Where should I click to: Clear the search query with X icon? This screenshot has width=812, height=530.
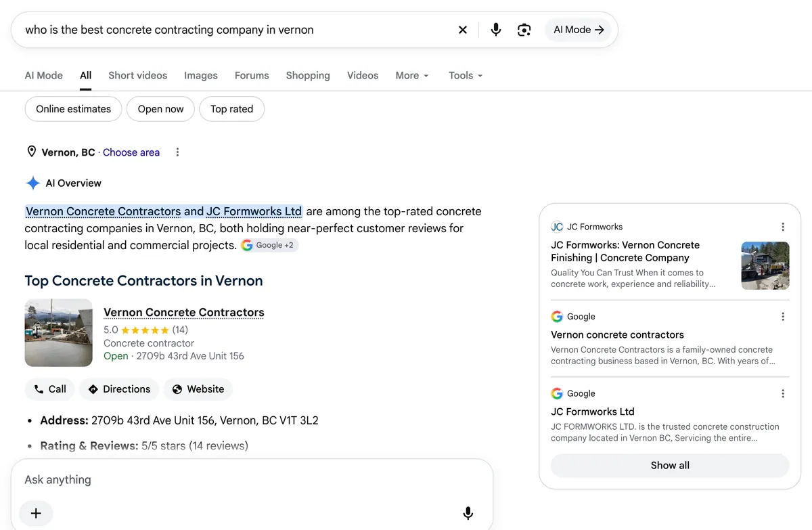(x=463, y=30)
